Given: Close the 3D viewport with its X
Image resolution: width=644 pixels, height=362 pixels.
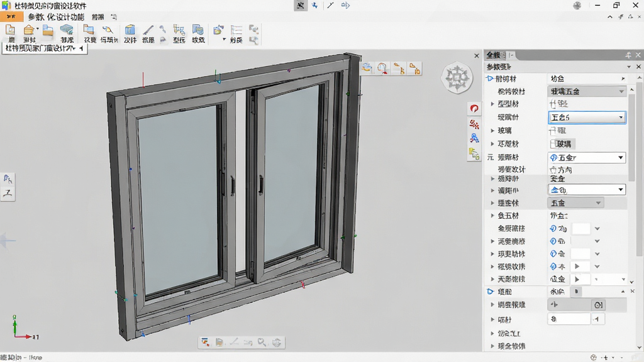Looking at the screenshot, I should (x=477, y=56).
